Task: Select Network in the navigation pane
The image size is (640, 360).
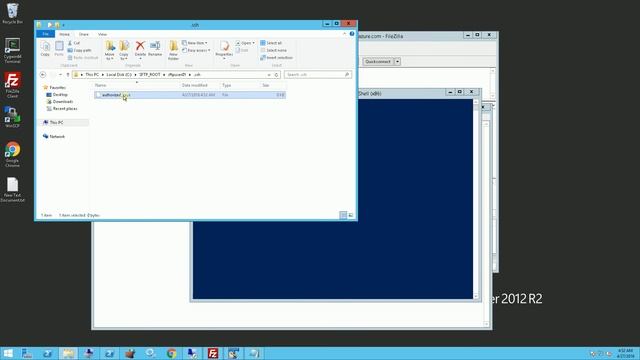Action: click(54, 136)
